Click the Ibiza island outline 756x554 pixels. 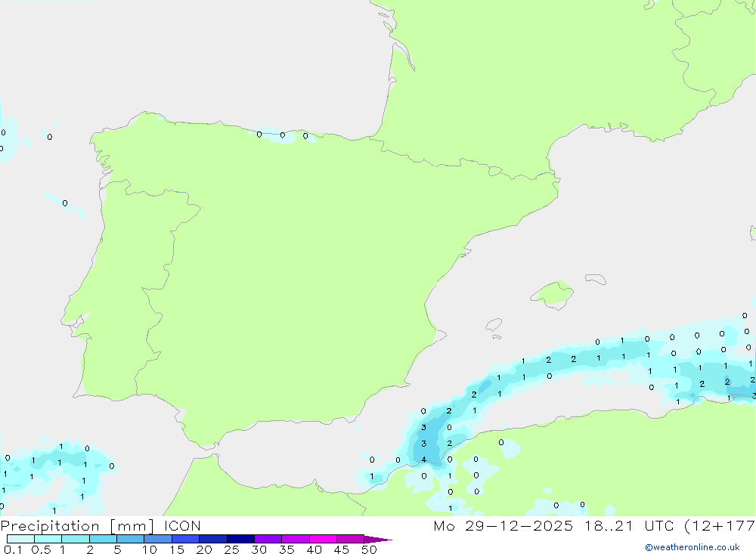494,324
